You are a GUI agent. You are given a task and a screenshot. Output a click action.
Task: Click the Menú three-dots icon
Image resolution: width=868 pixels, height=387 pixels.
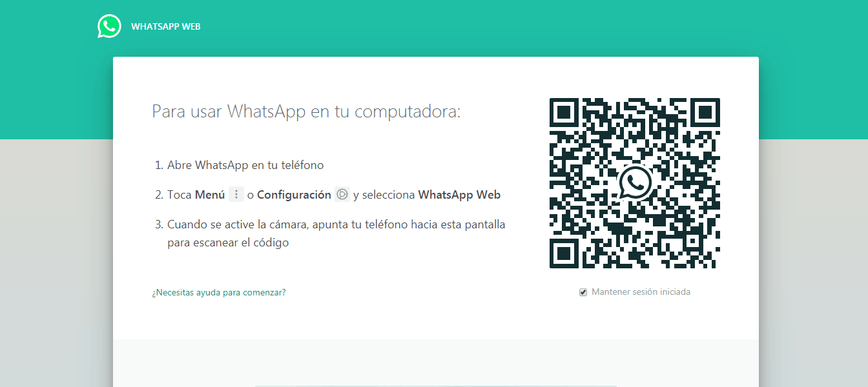point(236,195)
